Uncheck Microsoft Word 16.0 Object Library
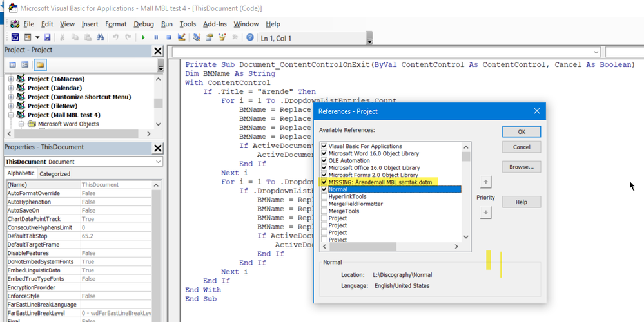 point(324,153)
